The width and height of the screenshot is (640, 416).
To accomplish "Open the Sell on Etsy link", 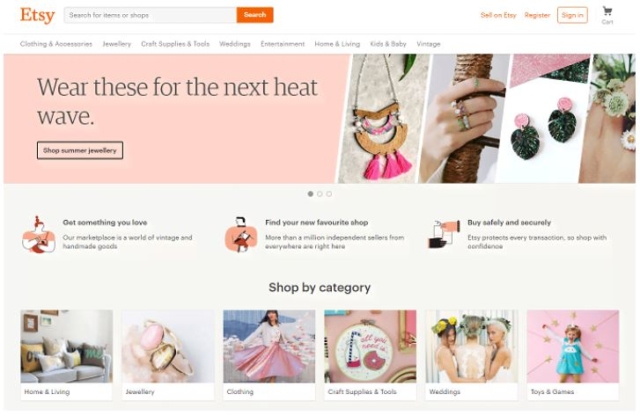I will (498, 15).
